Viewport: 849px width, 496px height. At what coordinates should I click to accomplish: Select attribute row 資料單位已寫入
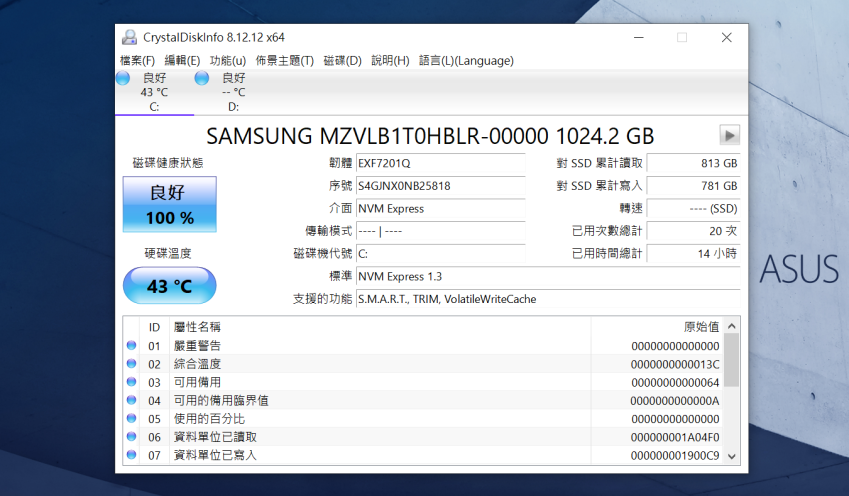click(423, 455)
